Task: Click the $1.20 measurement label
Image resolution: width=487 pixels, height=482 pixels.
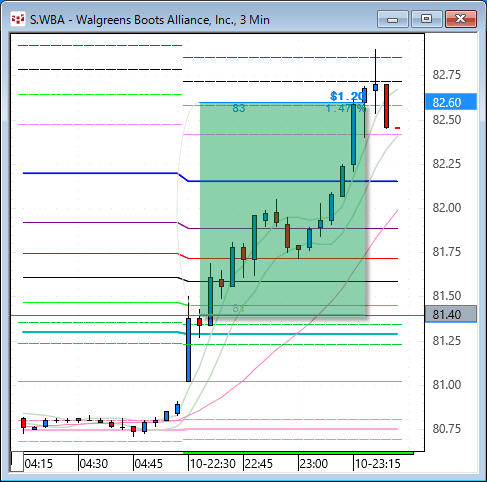Action: [348, 96]
